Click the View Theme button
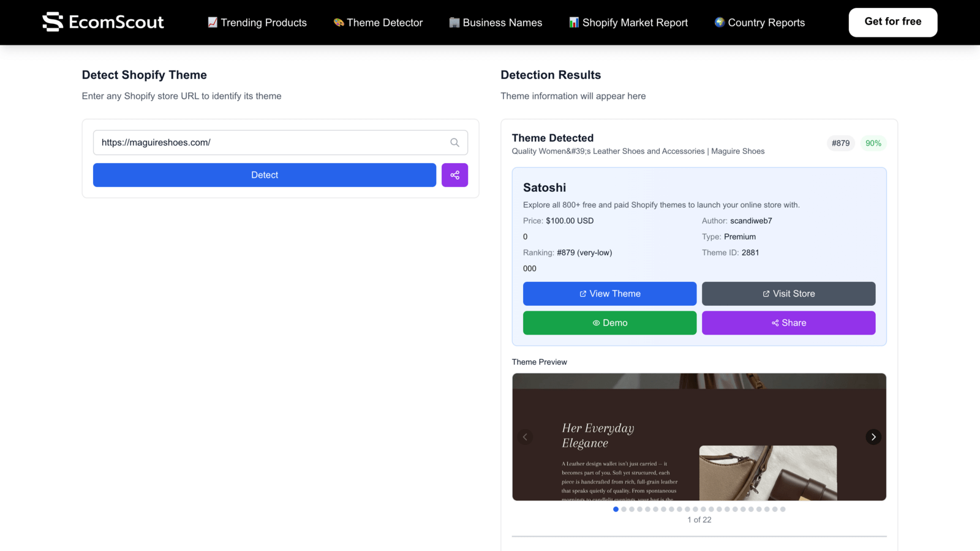The height and width of the screenshot is (551, 980). tap(609, 294)
